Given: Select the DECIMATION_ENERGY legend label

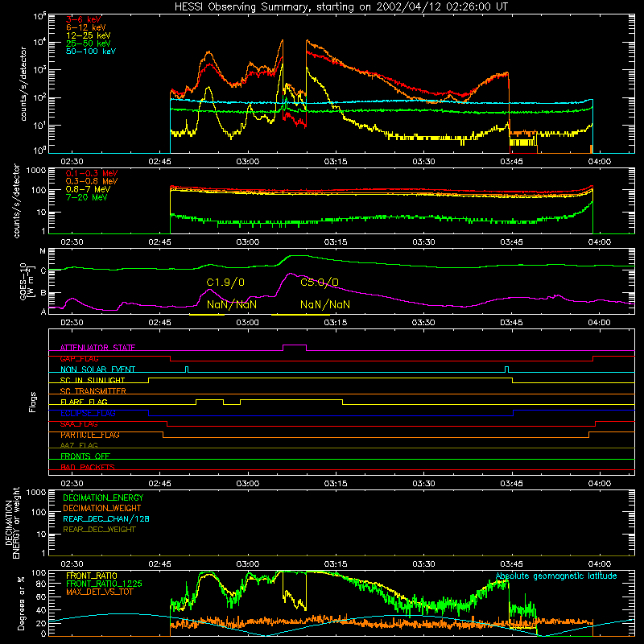Looking at the screenshot, I should tap(103, 497).
